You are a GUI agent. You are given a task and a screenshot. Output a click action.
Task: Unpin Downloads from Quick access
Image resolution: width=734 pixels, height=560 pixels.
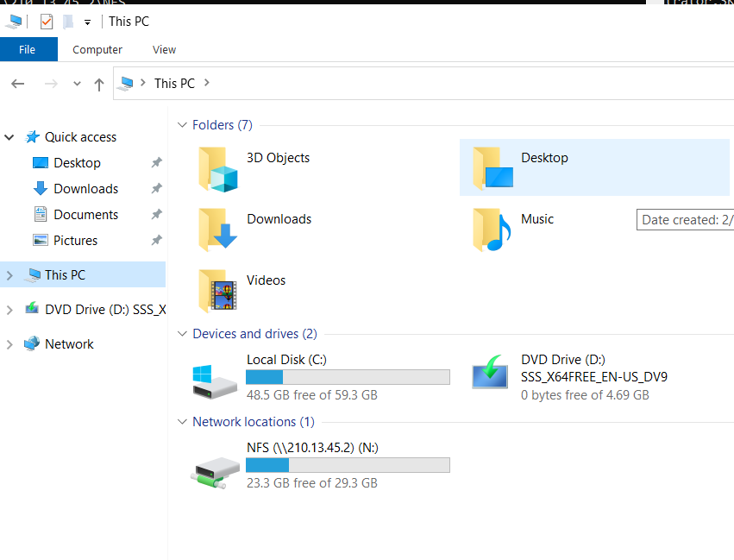(156, 188)
